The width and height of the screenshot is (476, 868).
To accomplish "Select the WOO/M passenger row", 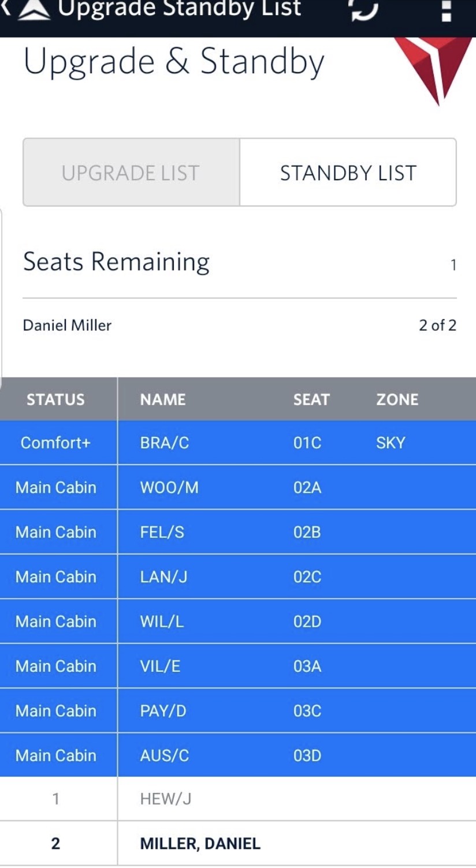I will tap(238, 488).
